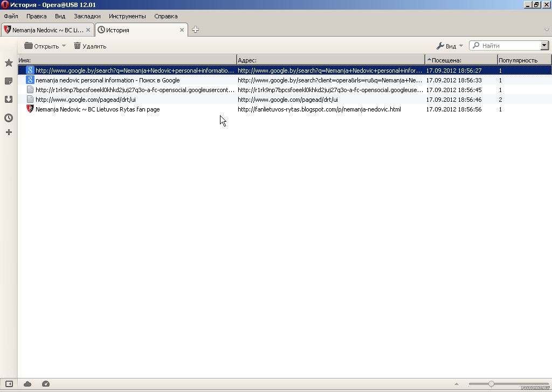The image size is (552, 392).
Task: Close the История tab
Action: click(182, 30)
